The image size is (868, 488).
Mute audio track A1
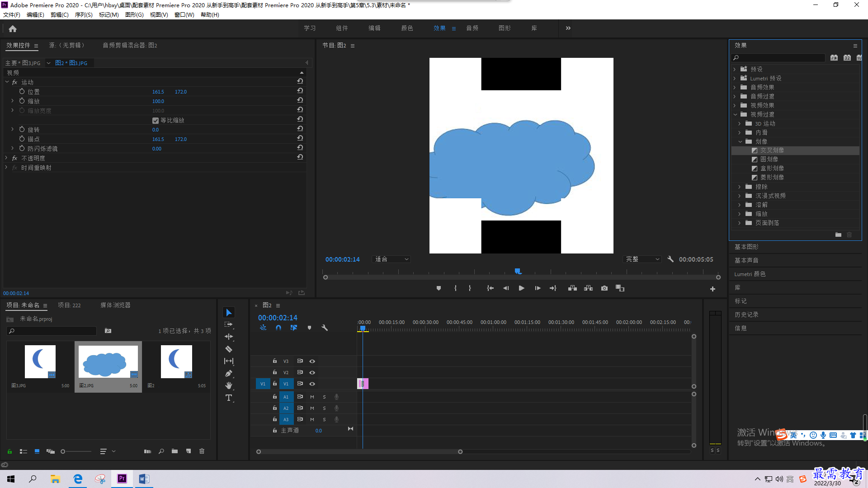pyautogui.click(x=312, y=397)
